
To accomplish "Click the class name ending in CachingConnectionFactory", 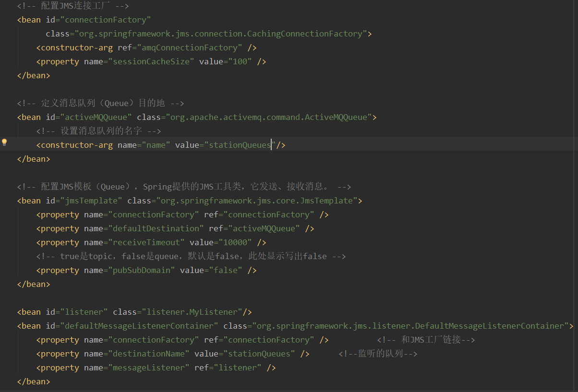I will click(221, 34).
